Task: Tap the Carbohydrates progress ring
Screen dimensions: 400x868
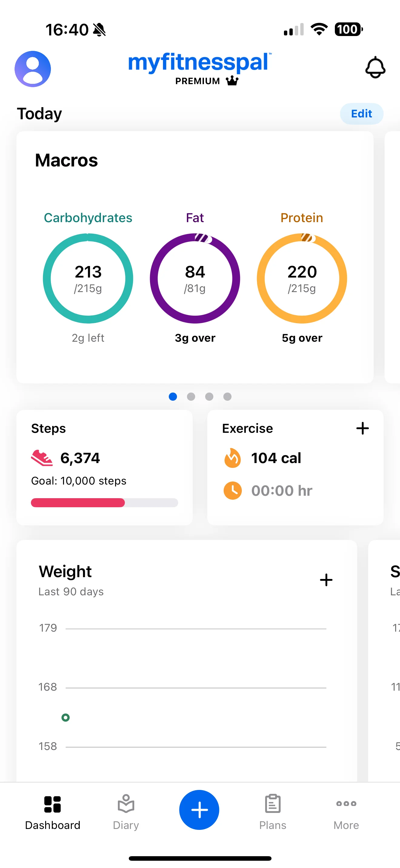Action: click(x=88, y=278)
